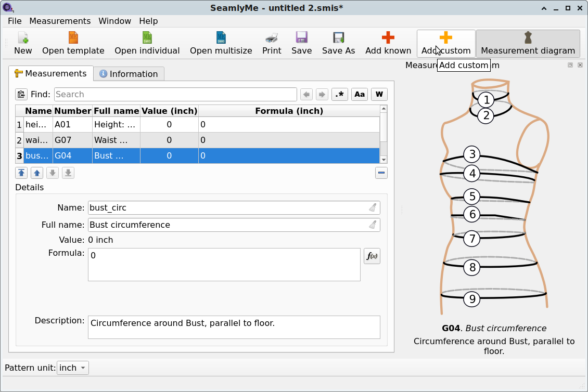The height and width of the screenshot is (392, 588).
Task: Move measurement to top of list
Action: (21, 173)
